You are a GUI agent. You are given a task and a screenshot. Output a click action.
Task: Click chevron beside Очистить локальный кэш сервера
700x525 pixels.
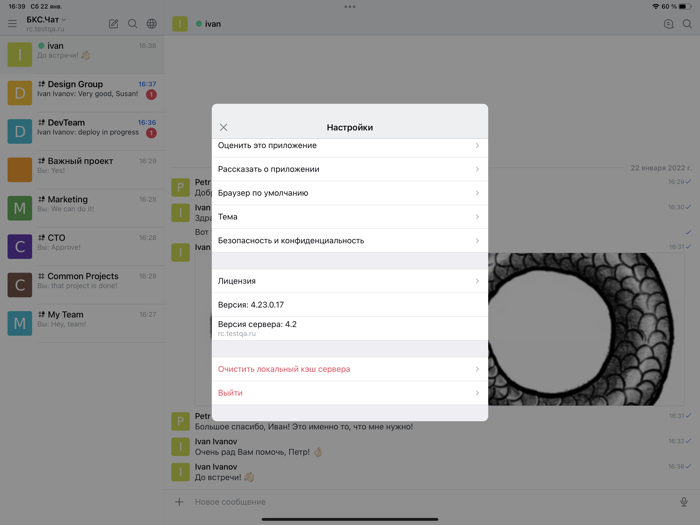(x=477, y=369)
